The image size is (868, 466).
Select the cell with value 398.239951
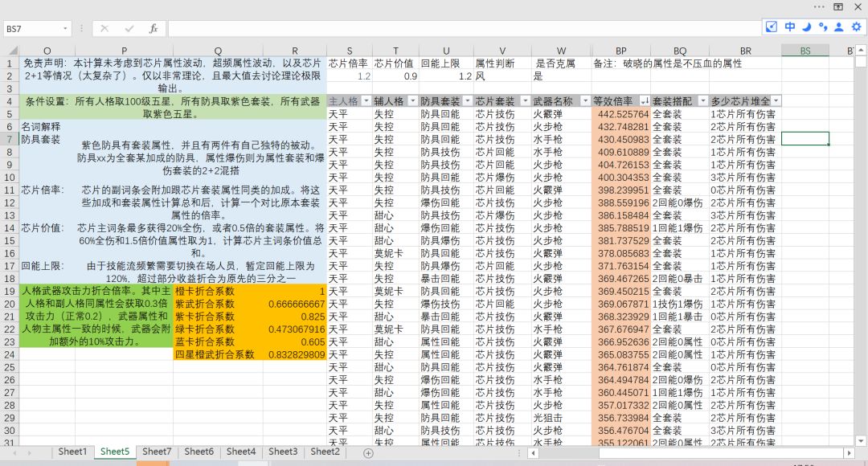[621, 190]
